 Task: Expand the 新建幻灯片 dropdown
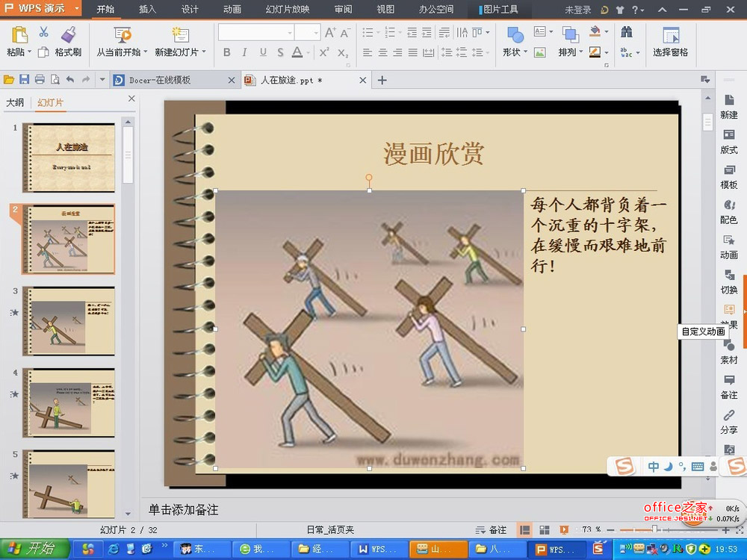click(x=180, y=52)
